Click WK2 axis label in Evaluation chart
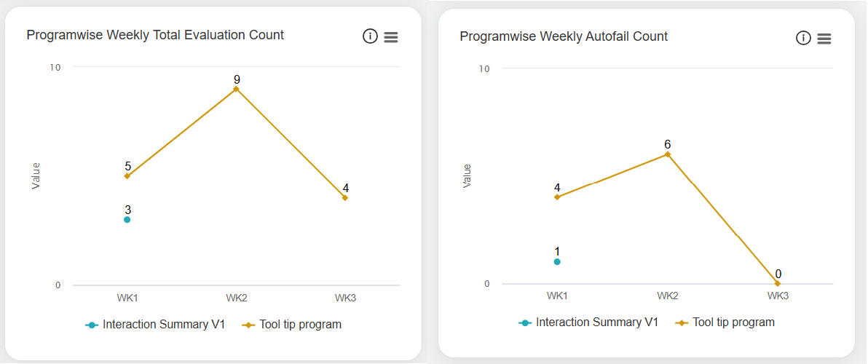 coord(237,298)
